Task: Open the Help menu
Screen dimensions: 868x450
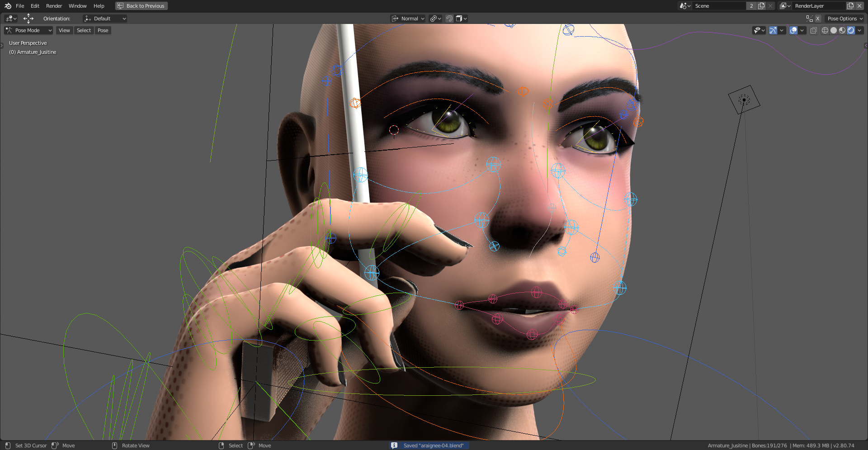Action: (x=99, y=6)
